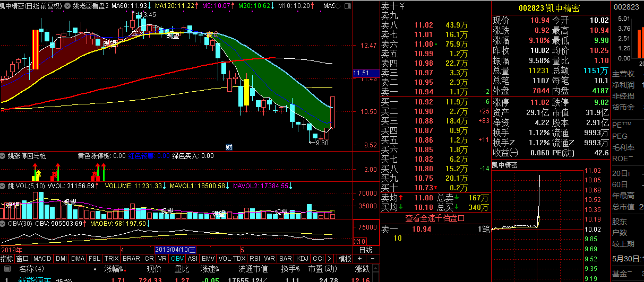The image size is (644, 282).
Task: Zoom in chart with the + button
Action: tap(360, 259)
